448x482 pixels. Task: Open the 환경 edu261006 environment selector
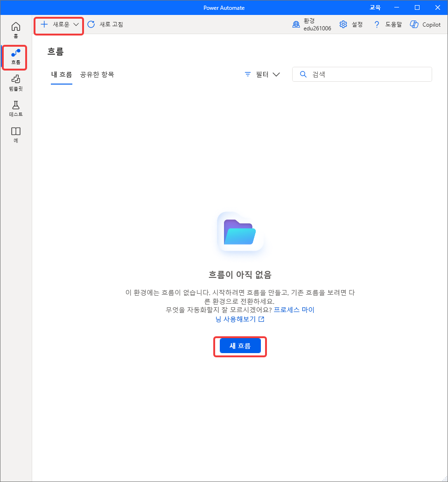(312, 25)
